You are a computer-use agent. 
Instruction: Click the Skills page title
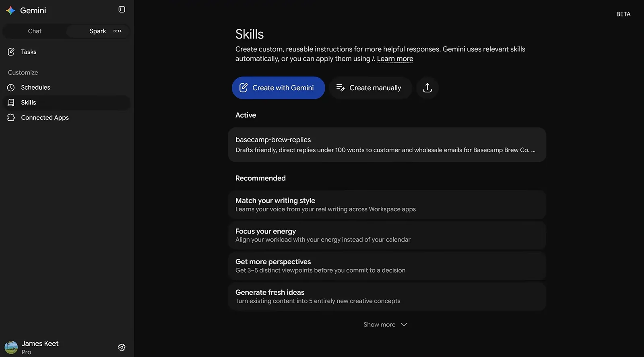pos(250,34)
